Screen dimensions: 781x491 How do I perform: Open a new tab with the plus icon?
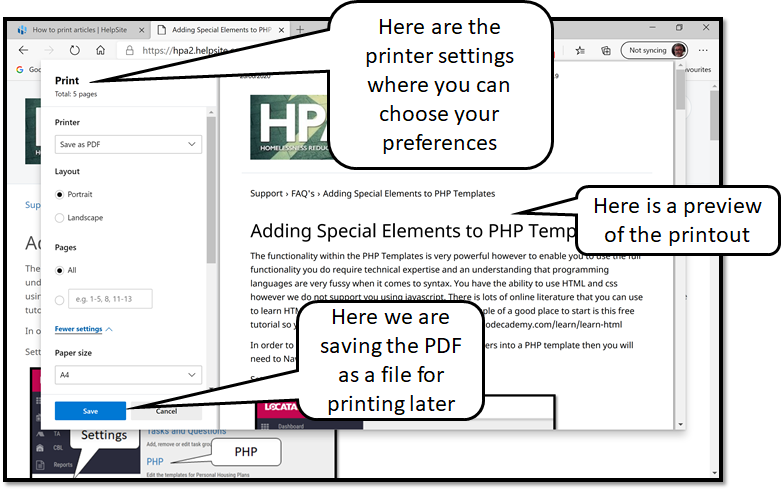tap(300, 30)
